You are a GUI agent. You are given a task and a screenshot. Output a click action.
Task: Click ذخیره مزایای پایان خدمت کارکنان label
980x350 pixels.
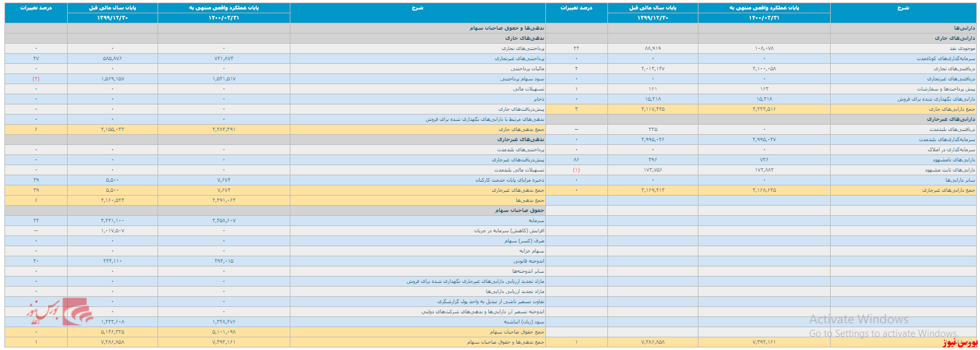tap(510, 180)
